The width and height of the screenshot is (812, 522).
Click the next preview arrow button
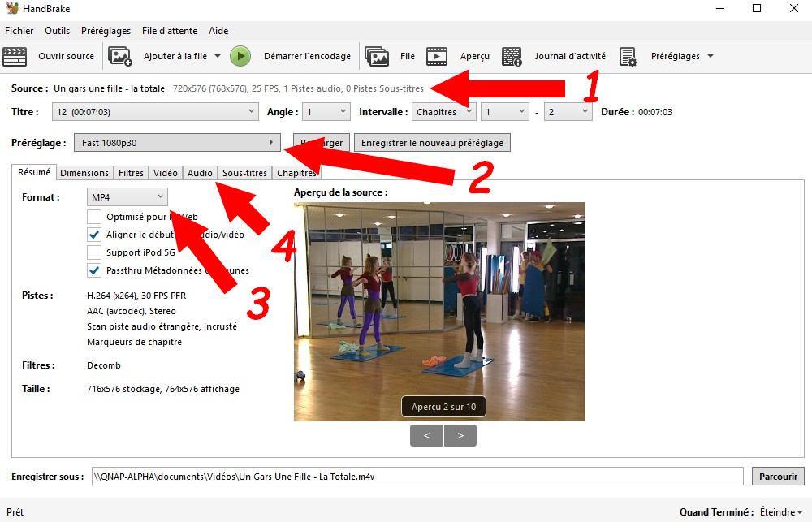point(460,436)
